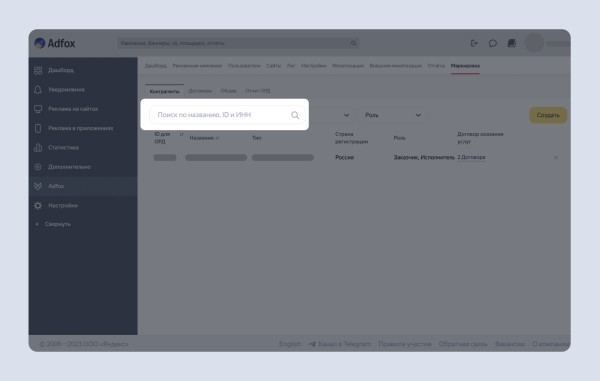The width and height of the screenshot is (600, 381).
Task: Click the Россия cell in the table
Action: pos(344,157)
